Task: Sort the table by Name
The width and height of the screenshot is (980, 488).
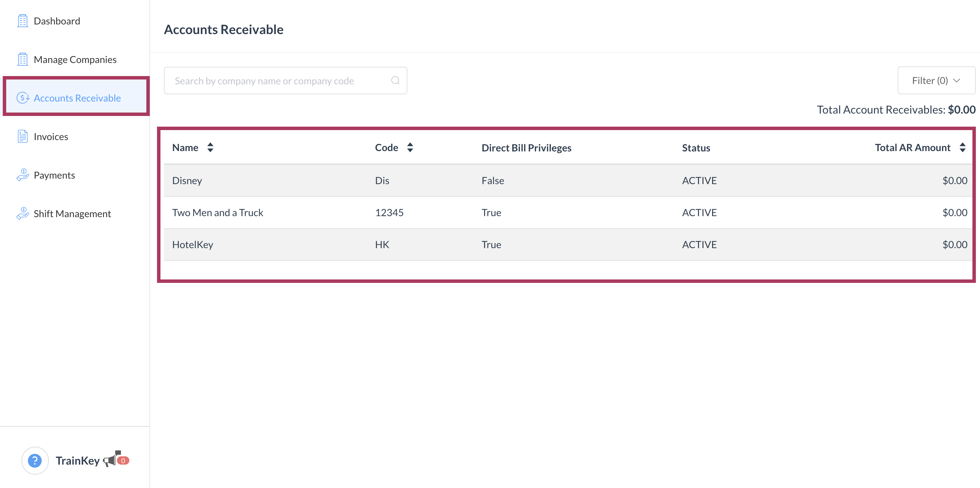Action: 210,148
